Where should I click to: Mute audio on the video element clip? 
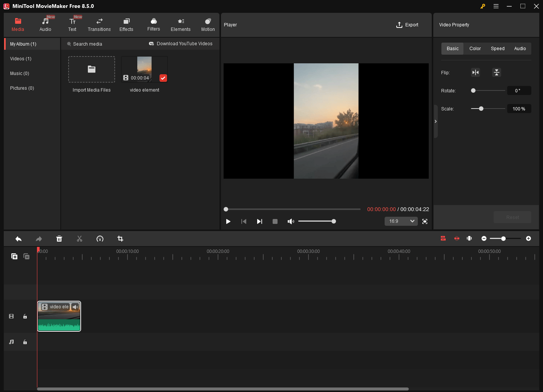click(75, 307)
